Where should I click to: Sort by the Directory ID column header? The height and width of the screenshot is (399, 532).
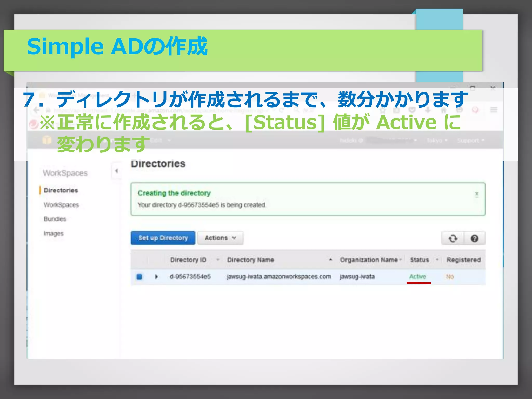point(188,260)
